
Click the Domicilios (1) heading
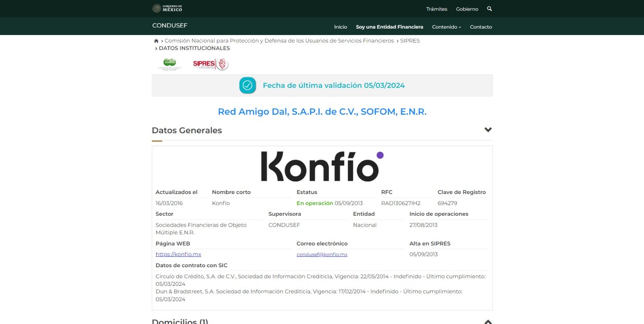point(180,321)
